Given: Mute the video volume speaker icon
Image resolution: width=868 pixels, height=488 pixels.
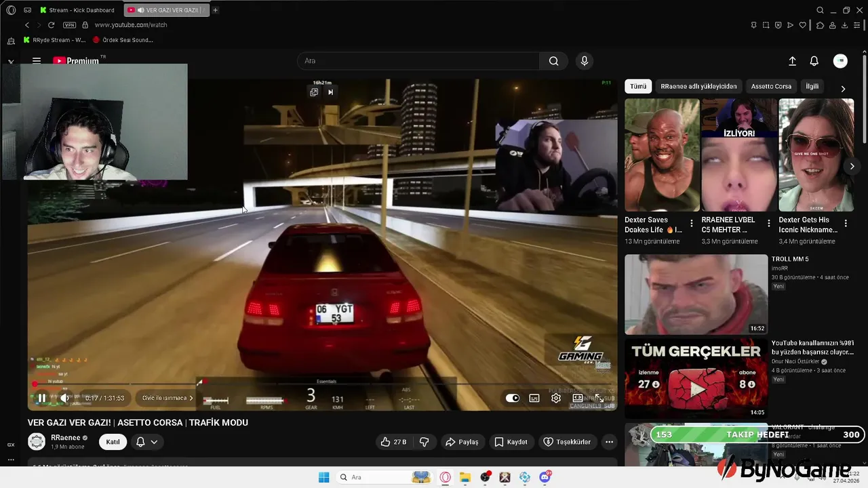Looking at the screenshot, I should (x=65, y=398).
